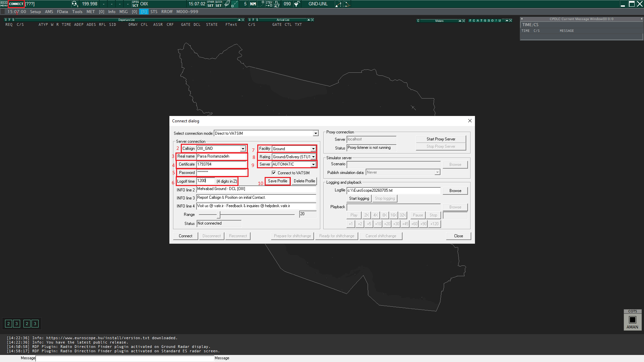
Task: Click the C button on Metars list
Action: [418, 20]
